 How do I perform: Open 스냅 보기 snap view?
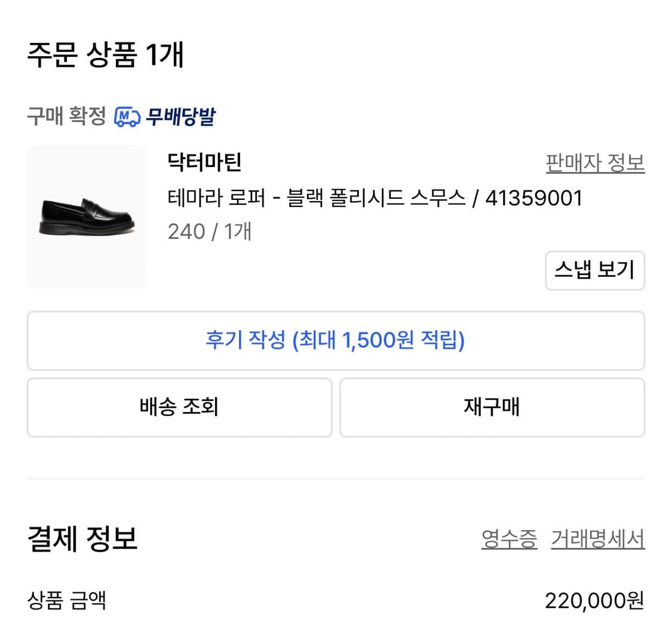(x=595, y=271)
